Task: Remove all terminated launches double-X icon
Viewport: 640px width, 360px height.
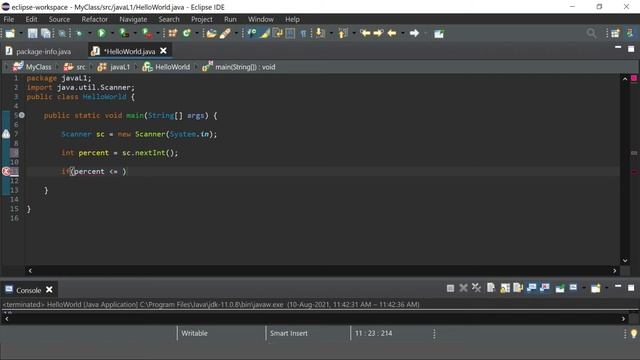Action: [x=476, y=288]
